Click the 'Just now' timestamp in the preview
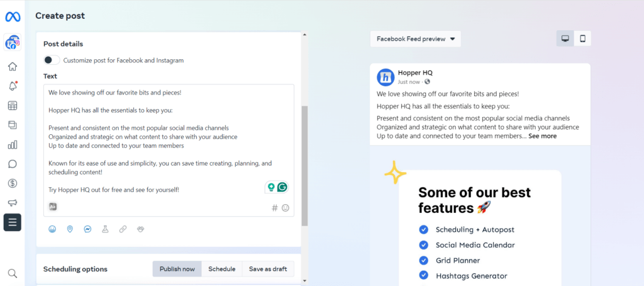644x286 pixels. pos(409,82)
